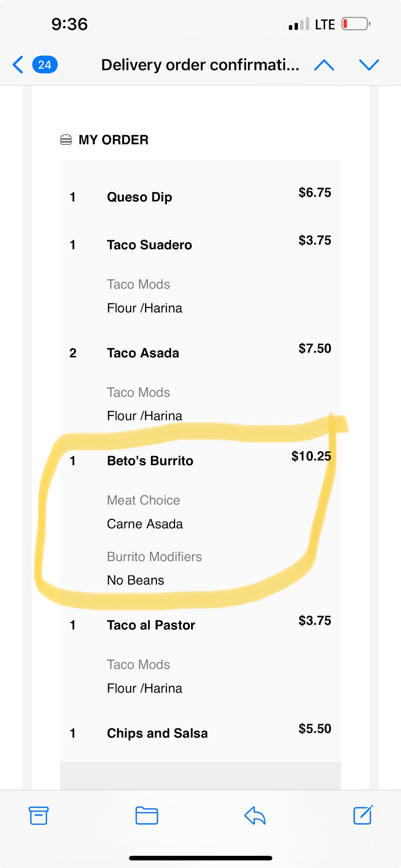401x868 pixels.
Task: Go to previous message with up chevron
Action: (x=324, y=65)
